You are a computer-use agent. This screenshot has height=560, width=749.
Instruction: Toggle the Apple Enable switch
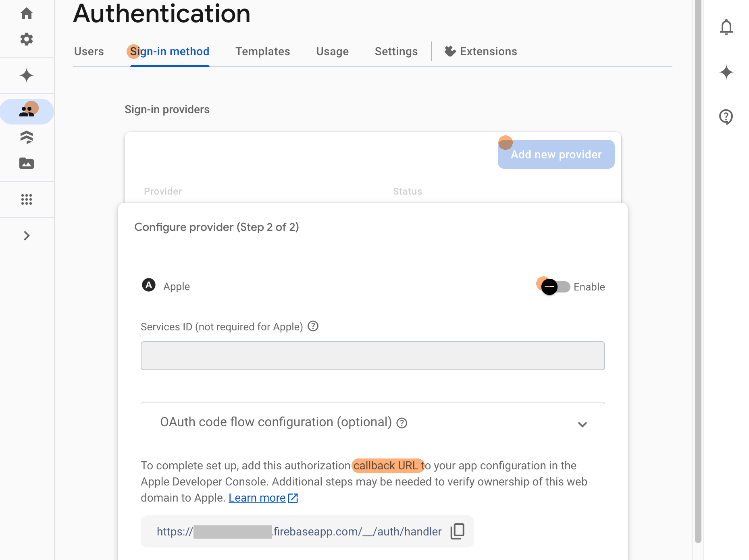point(555,287)
